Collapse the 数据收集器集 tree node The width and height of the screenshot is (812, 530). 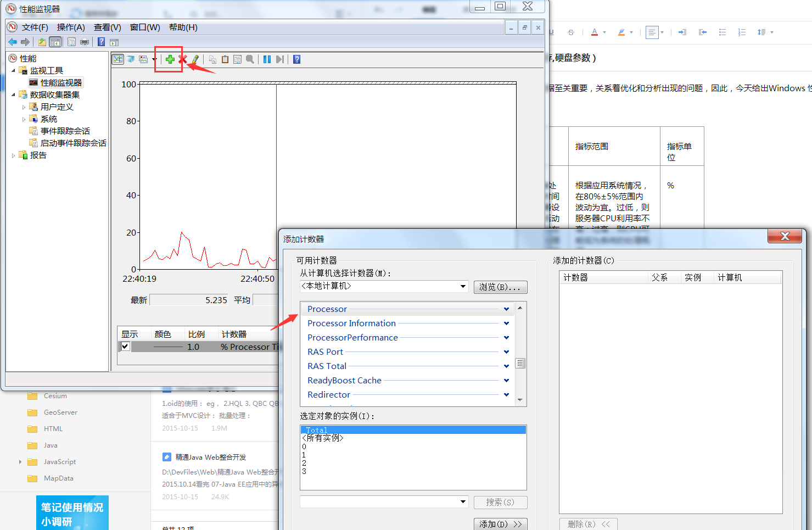pyautogui.click(x=14, y=94)
